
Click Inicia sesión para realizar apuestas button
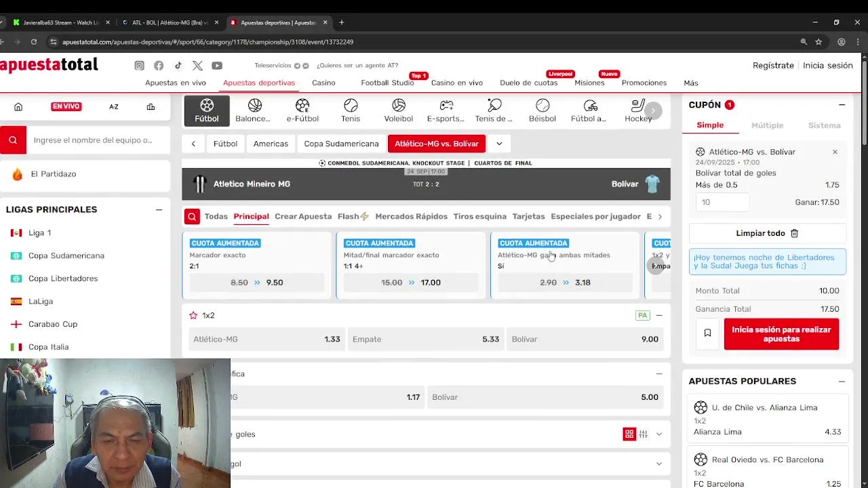(x=781, y=334)
